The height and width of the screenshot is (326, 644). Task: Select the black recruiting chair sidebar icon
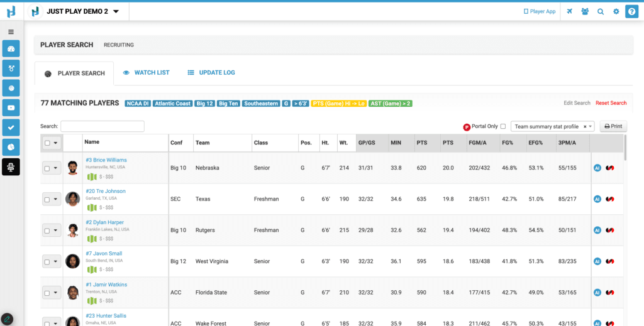[11, 167]
